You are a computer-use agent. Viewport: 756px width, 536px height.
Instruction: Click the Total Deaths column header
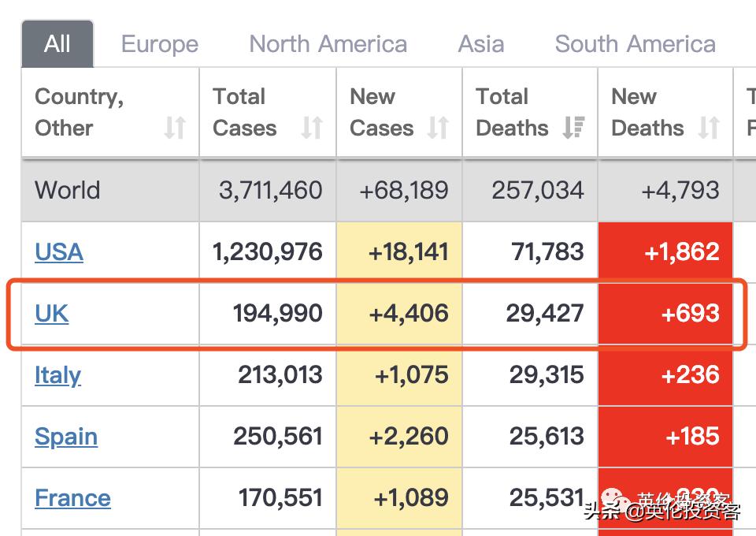pyautogui.click(x=513, y=112)
